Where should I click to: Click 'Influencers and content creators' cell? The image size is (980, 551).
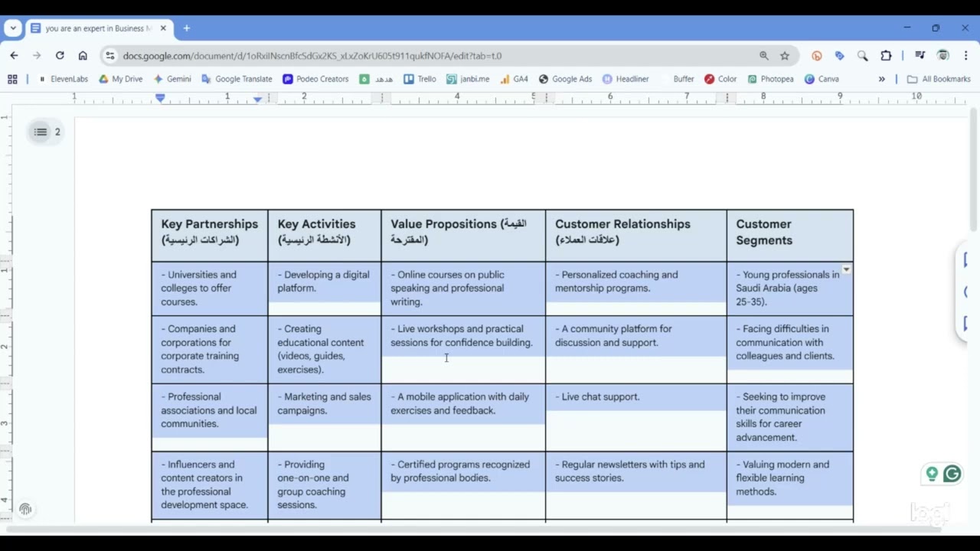pyautogui.click(x=210, y=486)
